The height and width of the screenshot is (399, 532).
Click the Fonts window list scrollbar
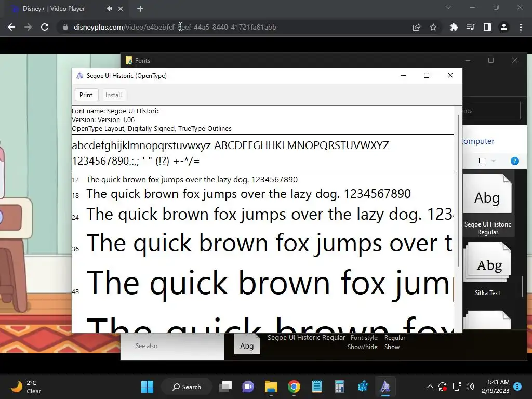(x=523, y=287)
